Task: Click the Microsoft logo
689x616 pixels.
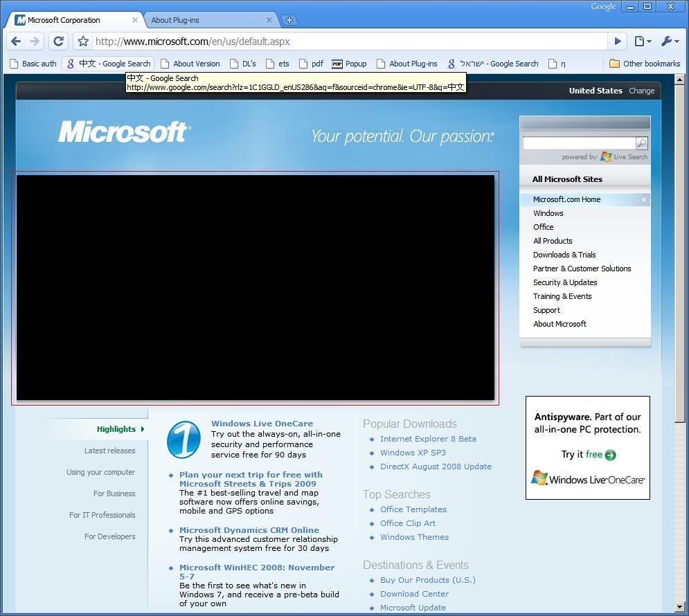Action: pos(125,132)
